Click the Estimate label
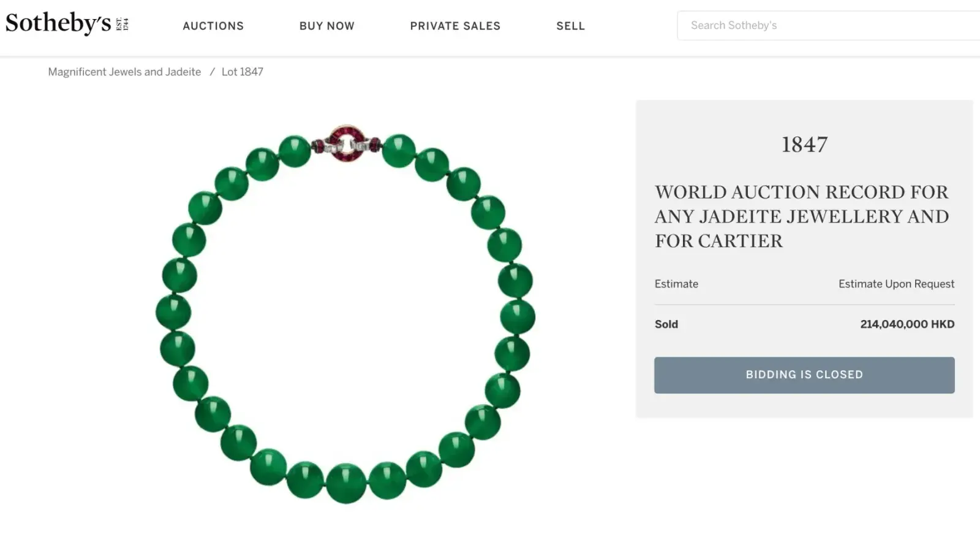Viewport: 980px width, 537px height. click(676, 284)
